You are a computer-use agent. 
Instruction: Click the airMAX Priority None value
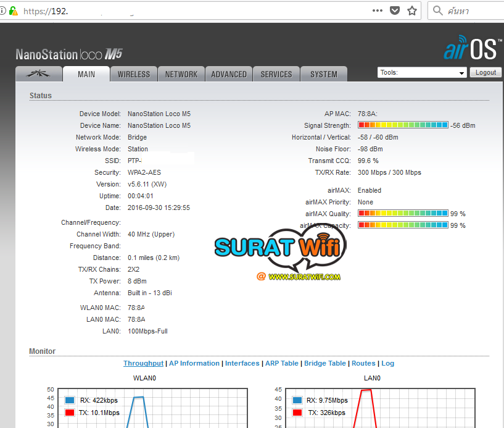(365, 202)
